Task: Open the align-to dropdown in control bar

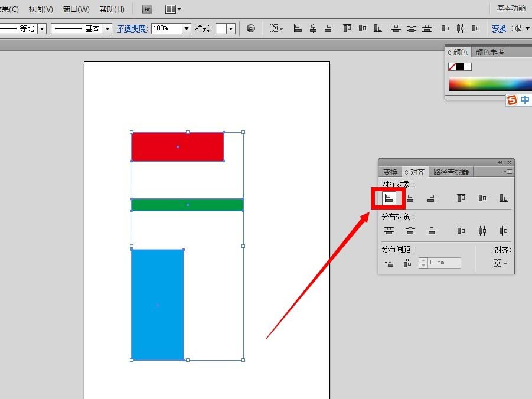Action: 276,28
